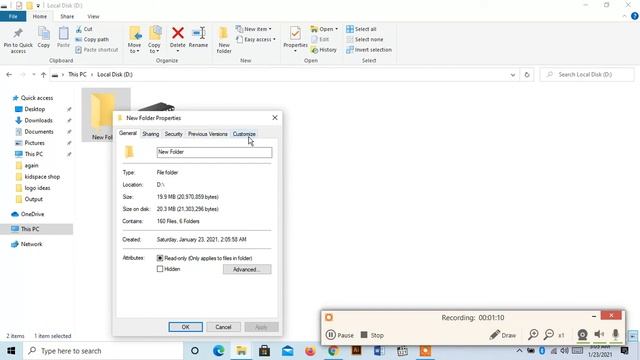Viewport: 640px width, 360px height.
Task: Open Microsoft Edge from the taskbar
Action: tap(219, 351)
